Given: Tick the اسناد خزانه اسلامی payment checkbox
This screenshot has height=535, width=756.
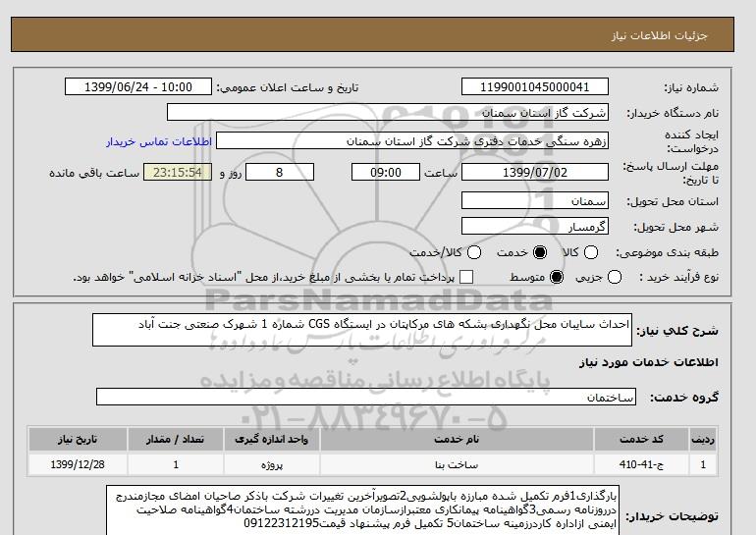Looking at the screenshot, I should 466,277.
